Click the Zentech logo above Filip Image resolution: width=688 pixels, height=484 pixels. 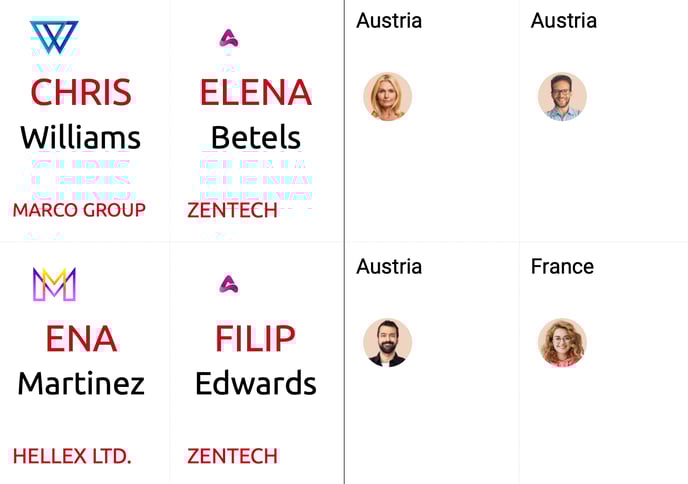pos(229,284)
